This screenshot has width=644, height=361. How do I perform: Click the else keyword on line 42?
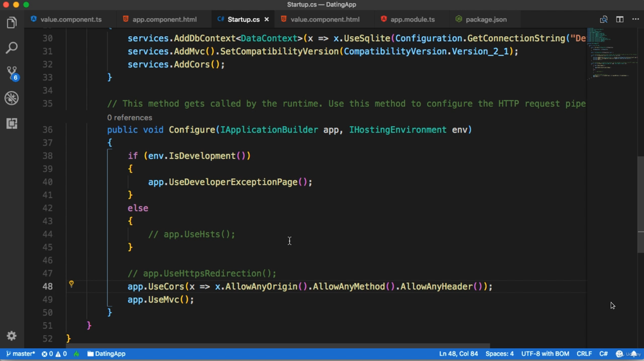(138, 208)
